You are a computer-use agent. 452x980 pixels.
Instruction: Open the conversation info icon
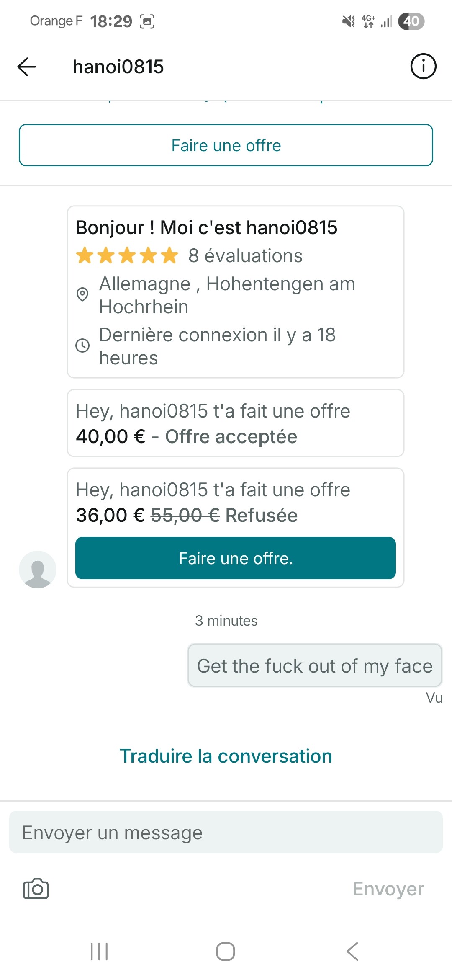point(423,66)
